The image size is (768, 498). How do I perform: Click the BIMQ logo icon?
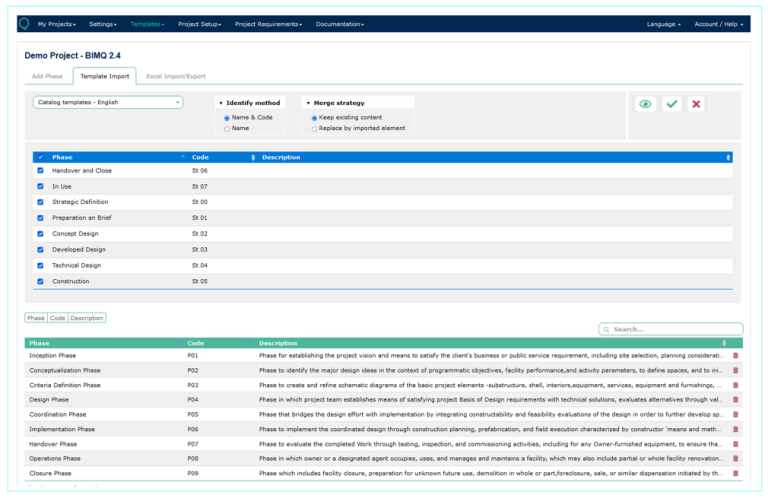click(24, 24)
